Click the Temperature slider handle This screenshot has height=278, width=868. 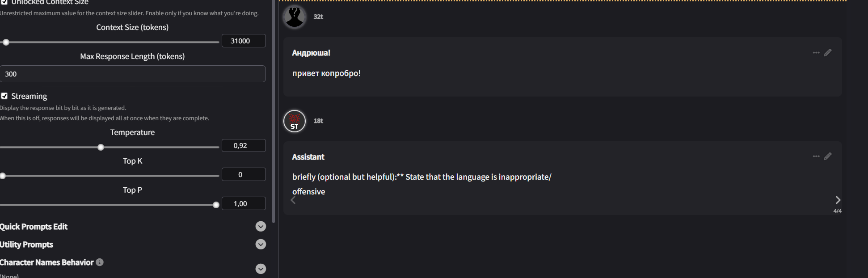point(101,147)
